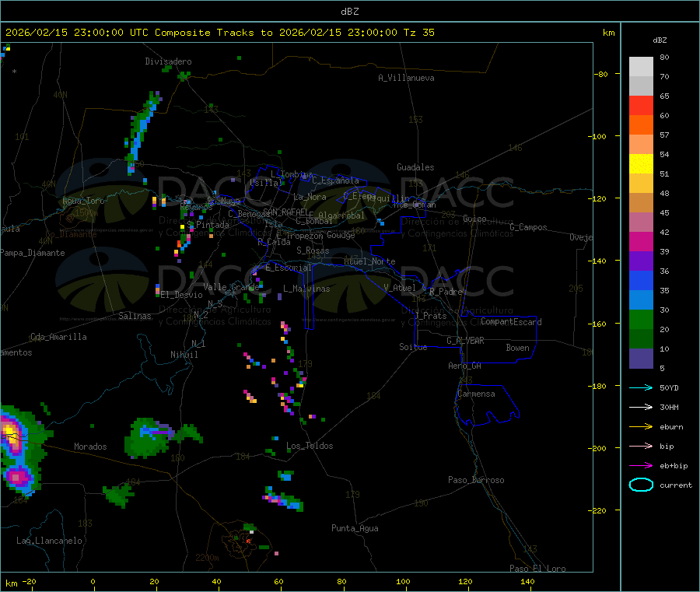Click the 'Punta_Agua' map label
The height and width of the screenshot is (592, 700).
355,528
